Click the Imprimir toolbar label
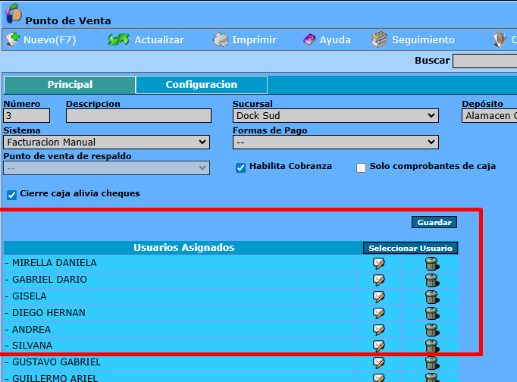The width and height of the screenshot is (517, 382). click(254, 40)
